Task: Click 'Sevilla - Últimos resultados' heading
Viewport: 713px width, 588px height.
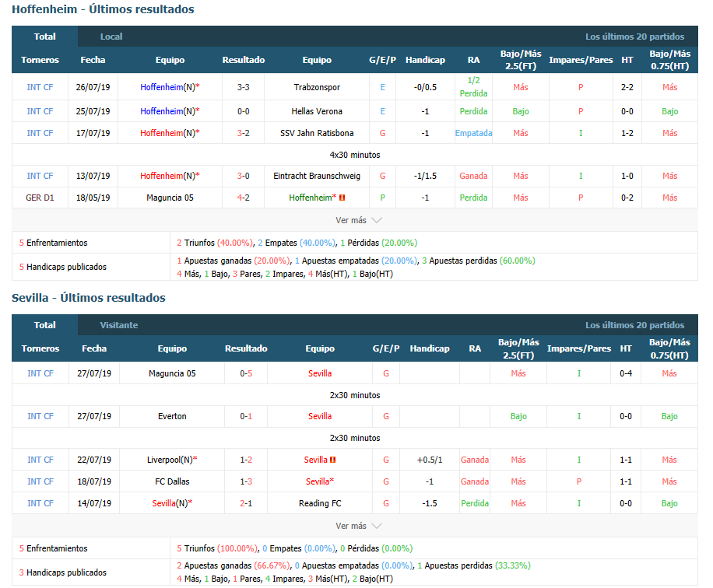Action: tap(89, 298)
